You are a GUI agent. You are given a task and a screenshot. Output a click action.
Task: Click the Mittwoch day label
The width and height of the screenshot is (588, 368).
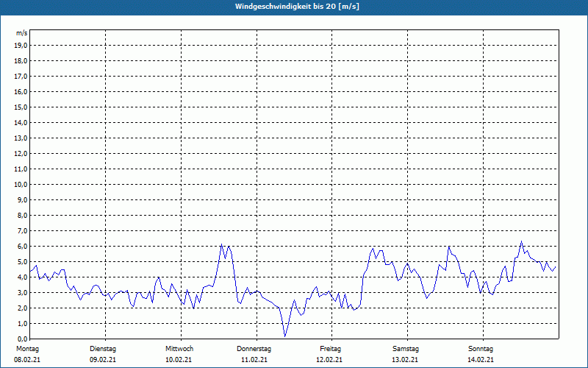point(179,349)
